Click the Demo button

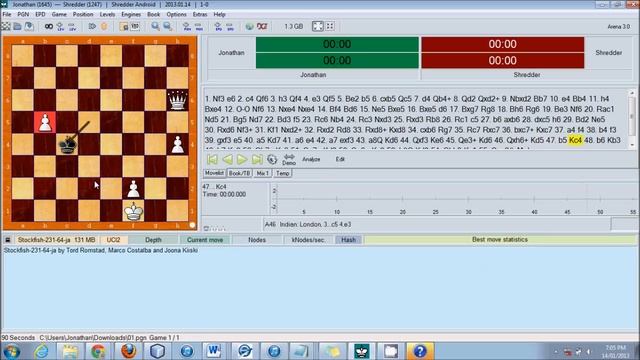pyautogui.click(x=289, y=160)
